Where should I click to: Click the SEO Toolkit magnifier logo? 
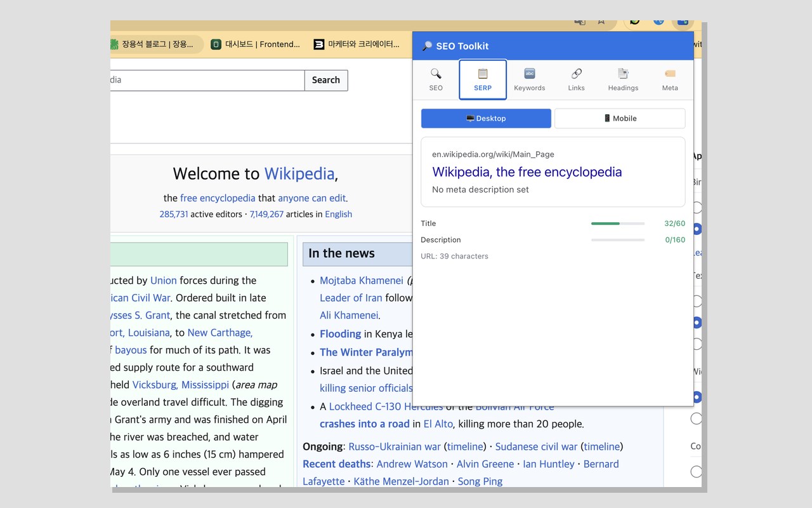coord(427,46)
